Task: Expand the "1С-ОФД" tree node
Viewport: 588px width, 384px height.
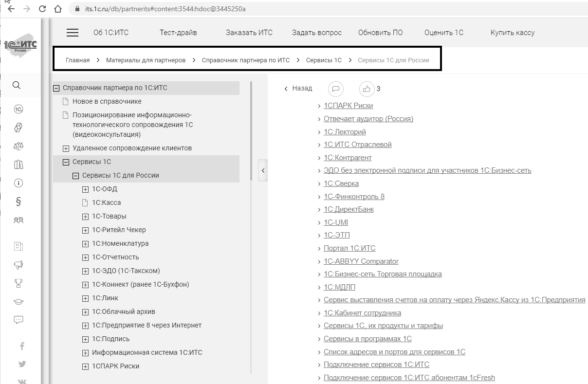Action: pyautogui.click(x=85, y=189)
